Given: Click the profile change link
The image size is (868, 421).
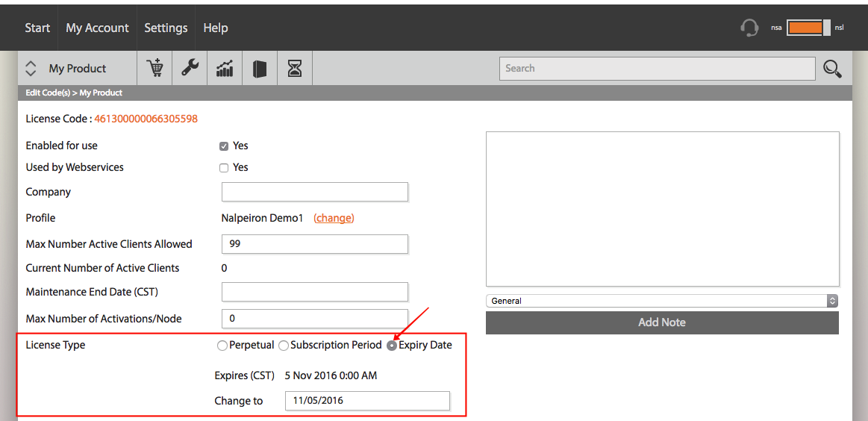Looking at the screenshot, I should coord(334,218).
